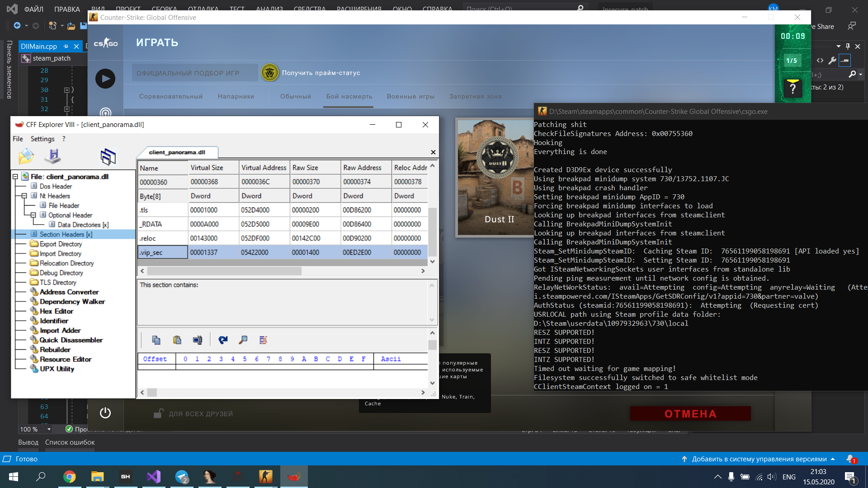Click the Save file floppy icon
This screenshot has height=488, width=868.
pyautogui.click(x=53, y=156)
